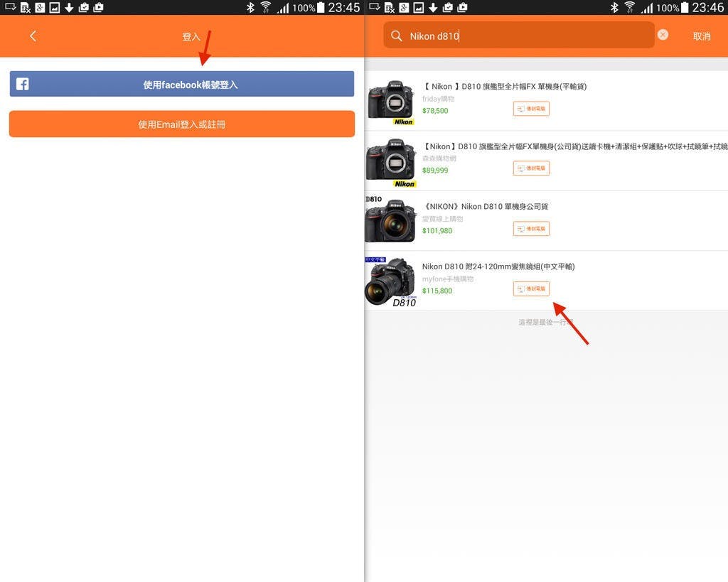Send the $78,500 item to computer
This screenshot has width=728, height=582.
531,109
